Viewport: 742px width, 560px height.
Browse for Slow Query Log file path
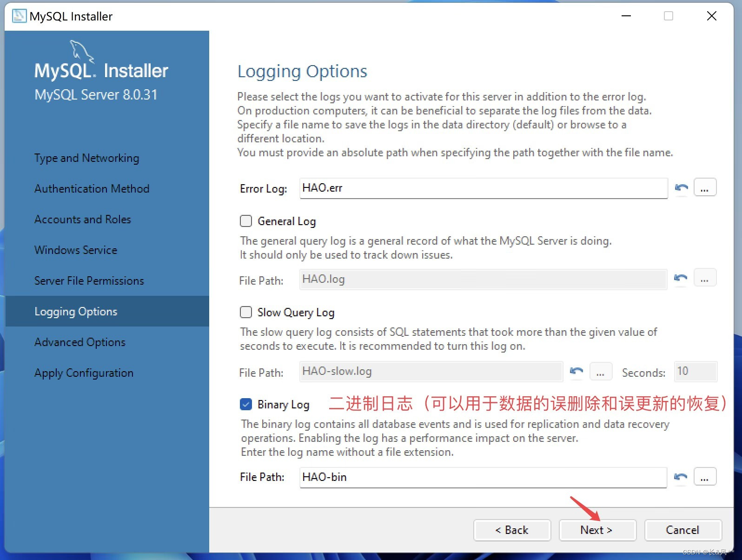point(601,371)
